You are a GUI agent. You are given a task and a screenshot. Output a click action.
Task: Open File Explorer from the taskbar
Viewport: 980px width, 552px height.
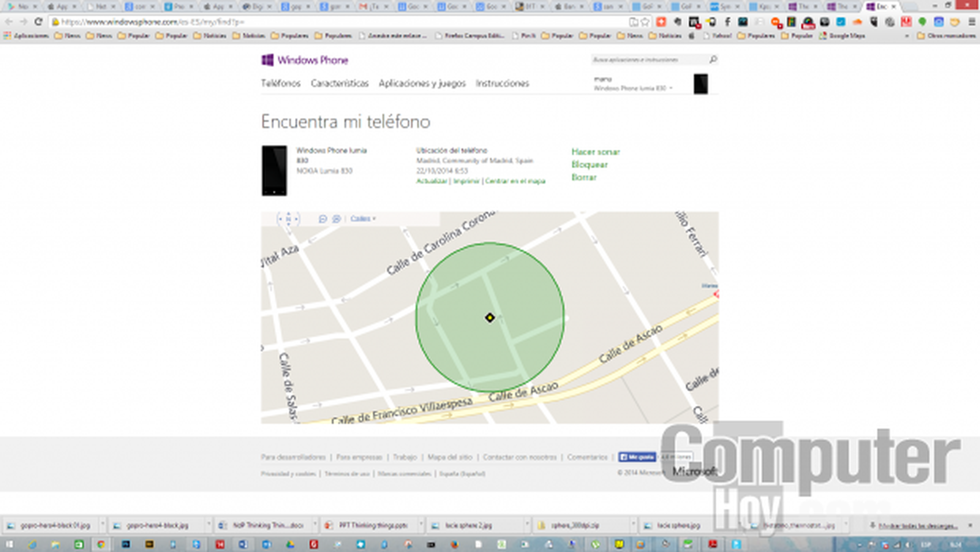[x=56, y=544]
